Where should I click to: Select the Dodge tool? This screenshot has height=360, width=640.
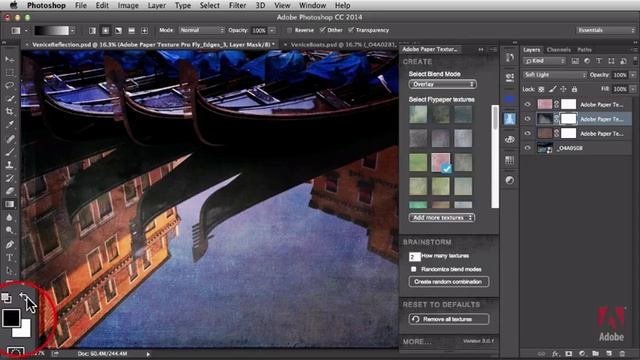(9, 230)
